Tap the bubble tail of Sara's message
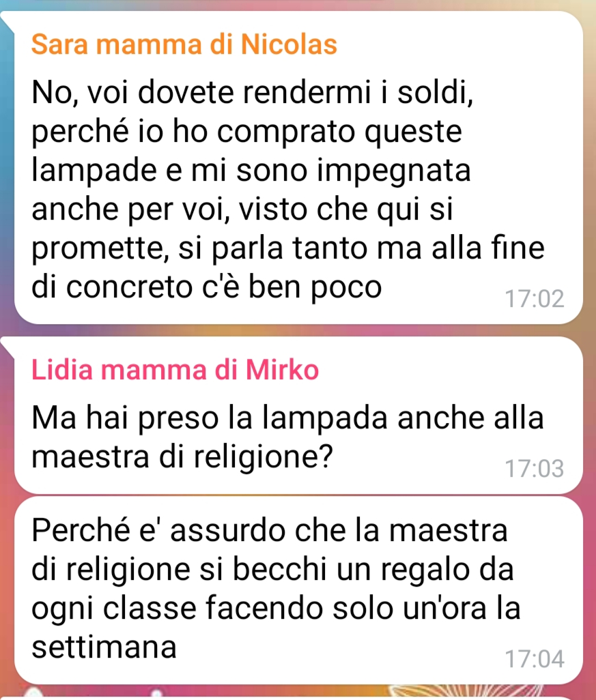596x700 pixels. (7, 21)
